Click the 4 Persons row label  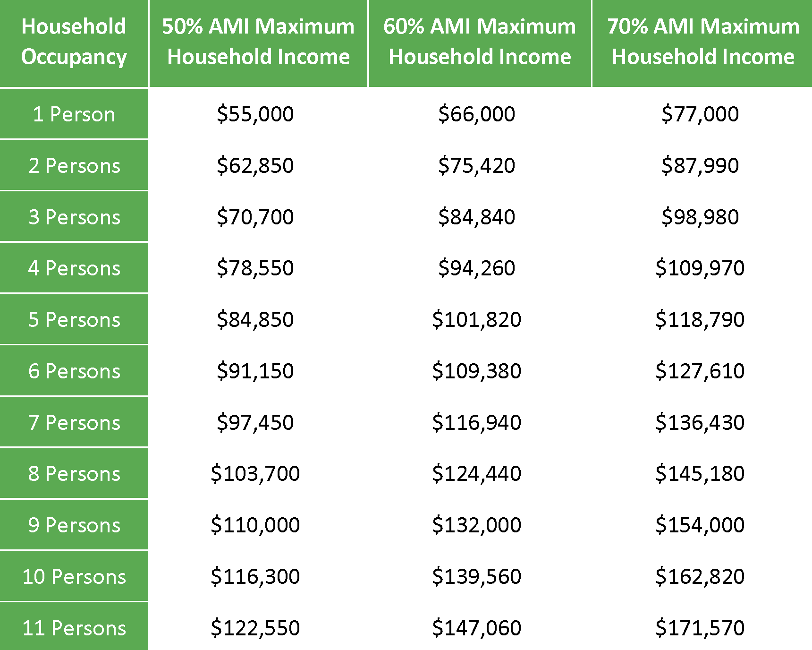click(x=74, y=268)
